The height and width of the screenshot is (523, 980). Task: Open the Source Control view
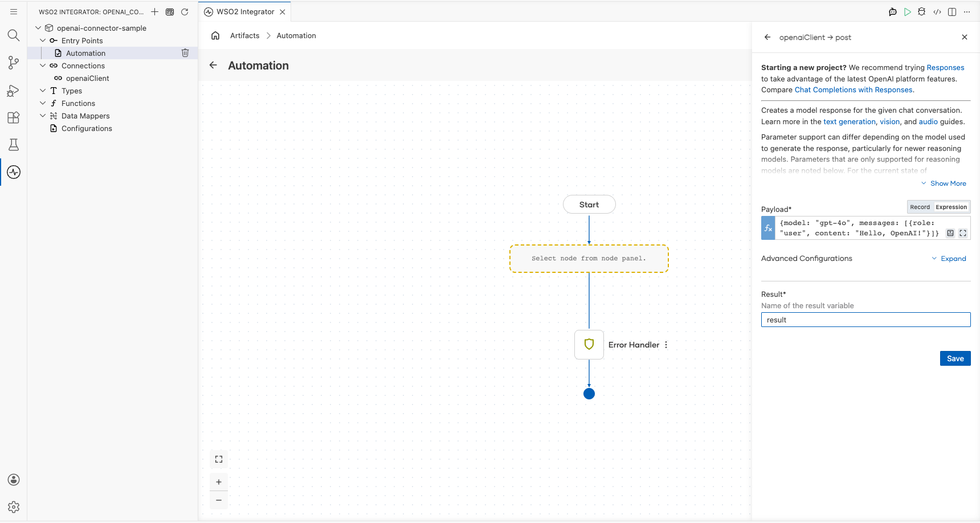pos(14,63)
